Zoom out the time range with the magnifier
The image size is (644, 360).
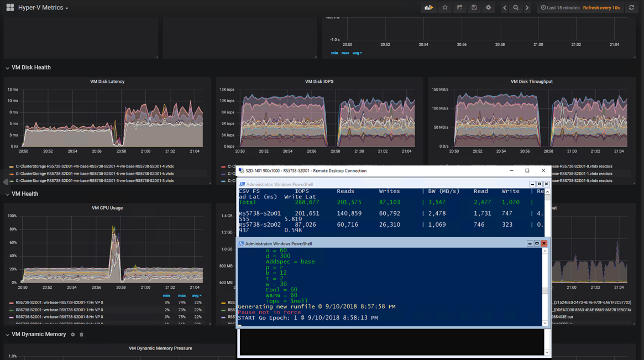click(516, 7)
